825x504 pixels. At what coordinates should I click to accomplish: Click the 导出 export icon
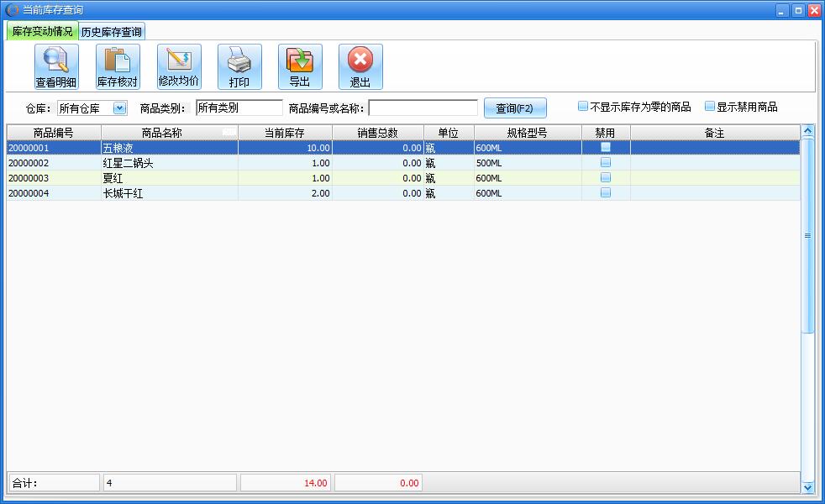(300, 67)
